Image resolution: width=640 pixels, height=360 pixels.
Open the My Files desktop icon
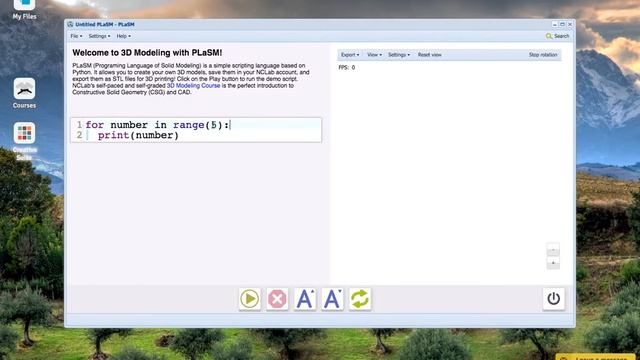coord(24,9)
